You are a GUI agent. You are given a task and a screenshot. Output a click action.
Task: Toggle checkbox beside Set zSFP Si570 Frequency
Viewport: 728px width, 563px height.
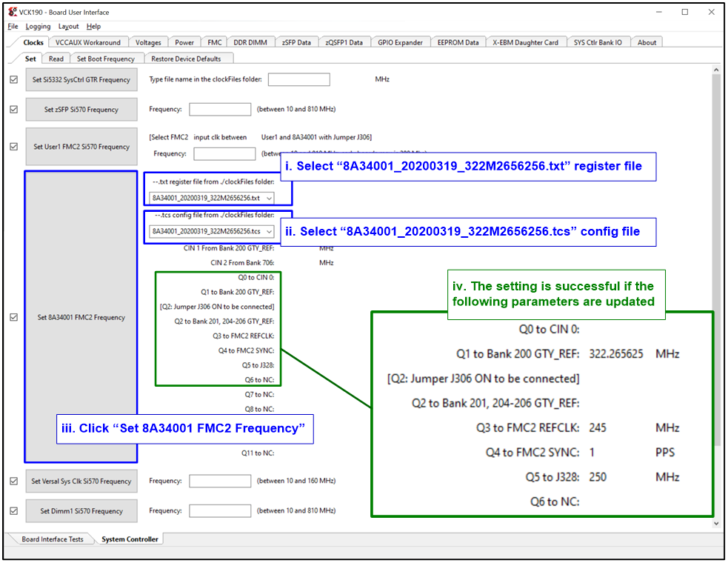point(14,109)
